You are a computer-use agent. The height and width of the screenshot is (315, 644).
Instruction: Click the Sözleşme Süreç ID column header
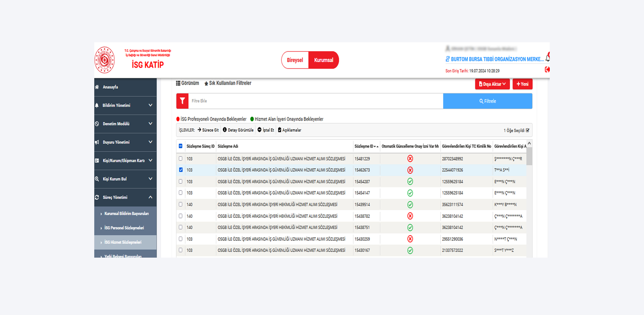200,146
